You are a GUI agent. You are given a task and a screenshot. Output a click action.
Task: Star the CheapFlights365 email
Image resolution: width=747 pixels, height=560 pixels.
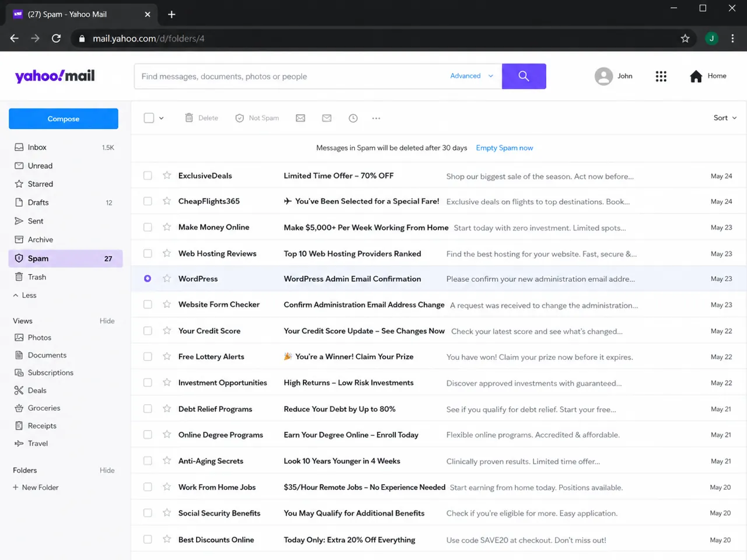(167, 201)
